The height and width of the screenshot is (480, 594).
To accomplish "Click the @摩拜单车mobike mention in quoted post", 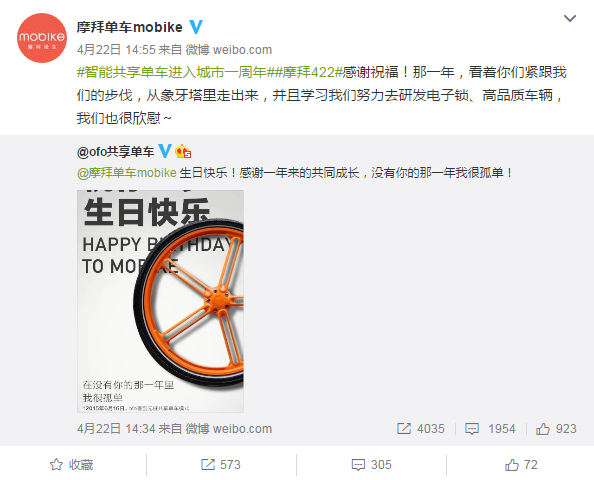I will pos(127,173).
